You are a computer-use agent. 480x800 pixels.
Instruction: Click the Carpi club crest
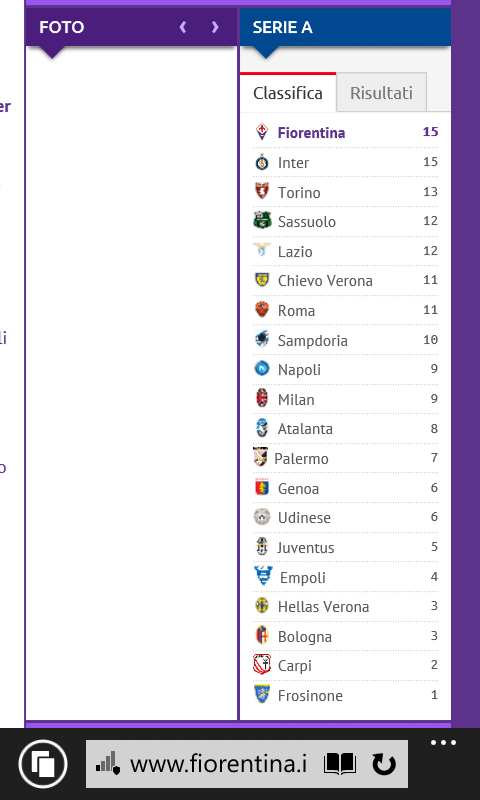click(262, 664)
